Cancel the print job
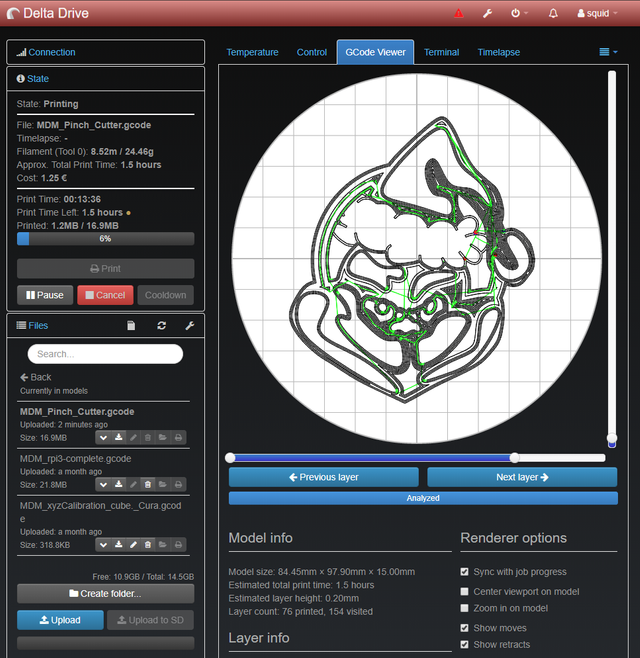The image size is (640, 658). point(105,295)
